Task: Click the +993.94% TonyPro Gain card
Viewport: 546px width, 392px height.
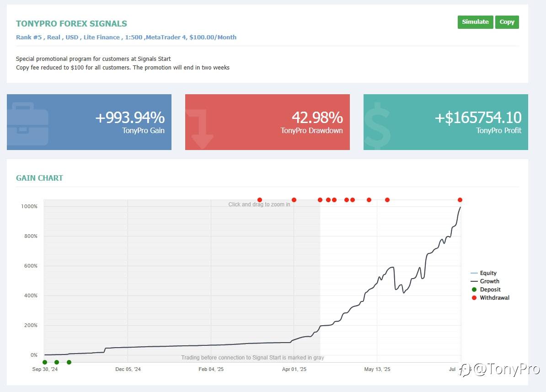Action: pyautogui.click(x=89, y=122)
